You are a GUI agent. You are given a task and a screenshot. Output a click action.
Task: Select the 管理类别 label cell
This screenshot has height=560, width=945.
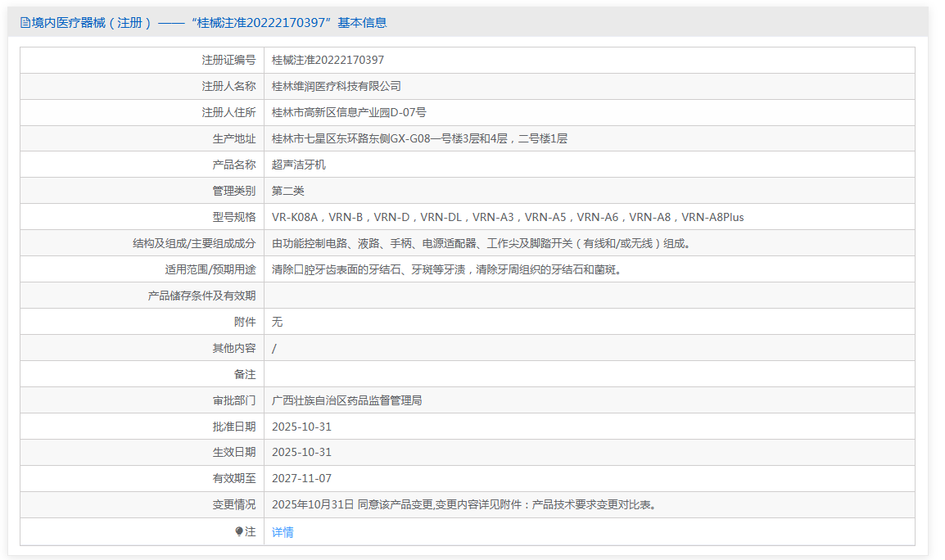tap(142, 191)
